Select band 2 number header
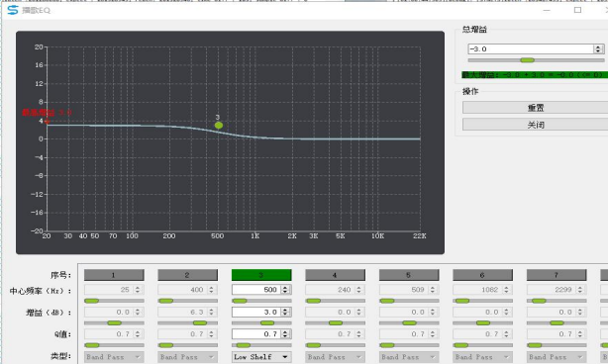Screen dimensions: 608x364 pos(188,275)
